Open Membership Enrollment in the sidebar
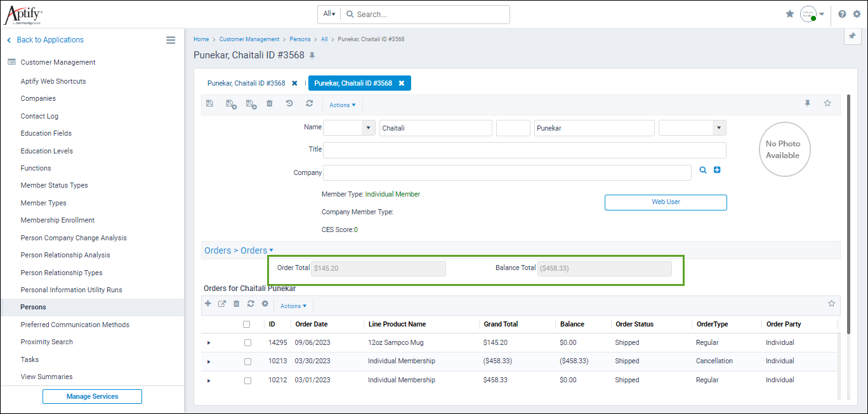Image resolution: width=868 pixels, height=414 pixels. click(x=58, y=220)
